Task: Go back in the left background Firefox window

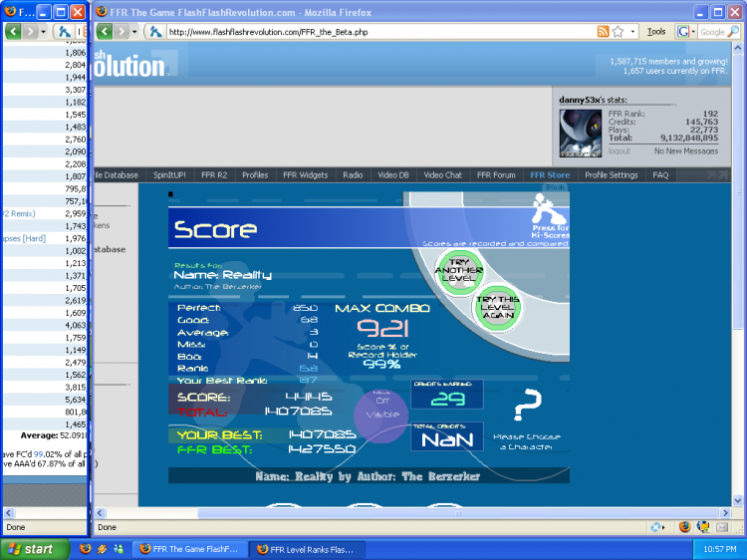Action: (x=13, y=32)
